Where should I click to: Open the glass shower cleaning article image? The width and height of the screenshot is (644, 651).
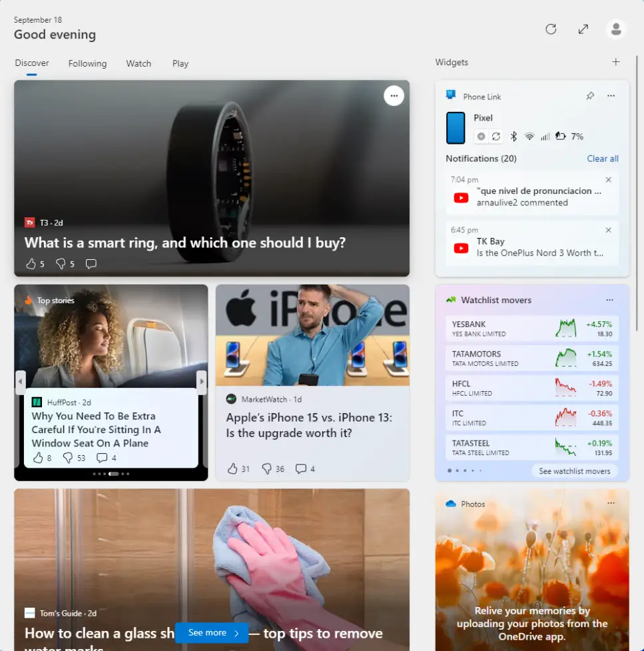[x=212, y=552]
